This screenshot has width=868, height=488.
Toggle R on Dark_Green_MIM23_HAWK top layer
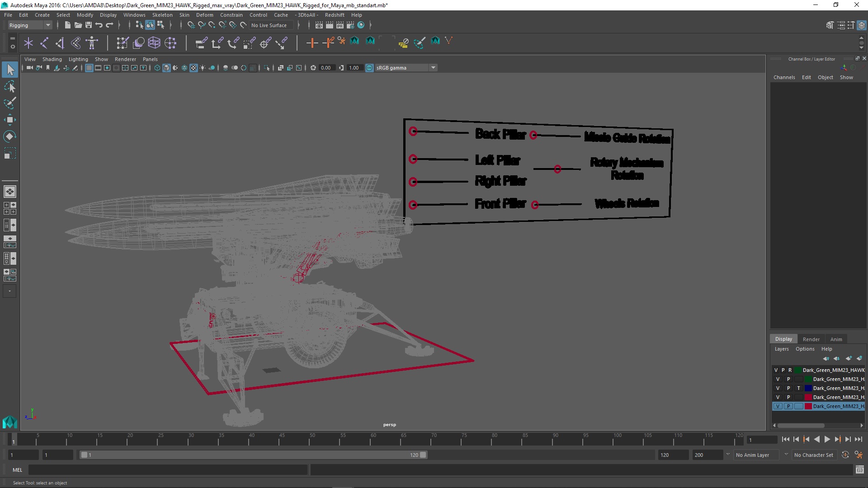790,370
